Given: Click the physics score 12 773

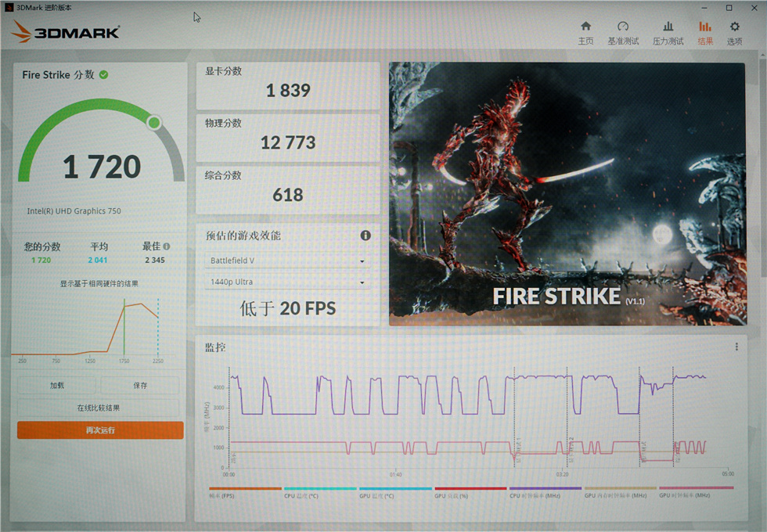Looking at the screenshot, I should coord(288,142).
